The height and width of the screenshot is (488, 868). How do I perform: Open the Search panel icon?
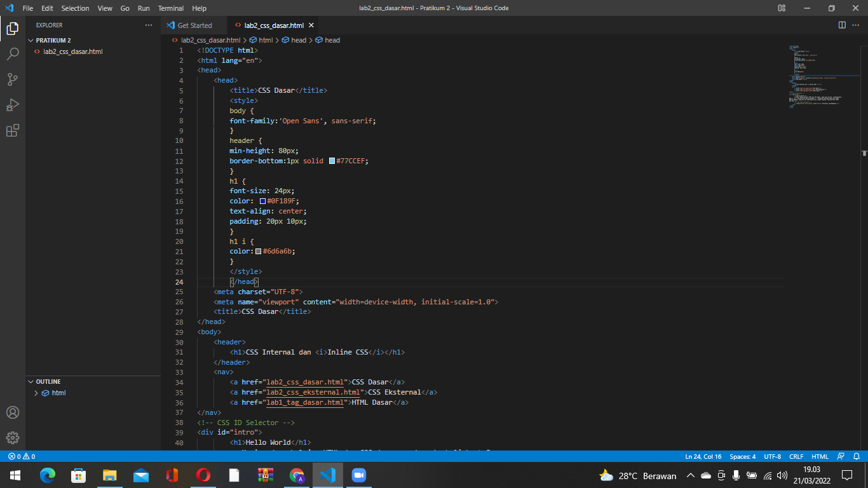pyautogui.click(x=13, y=53)
